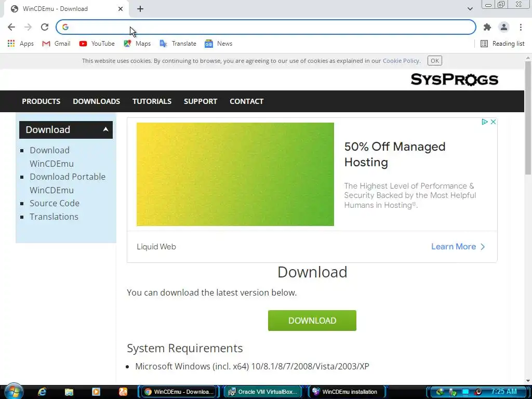Collapse the Download sidebar section arrow

point(105,129)
